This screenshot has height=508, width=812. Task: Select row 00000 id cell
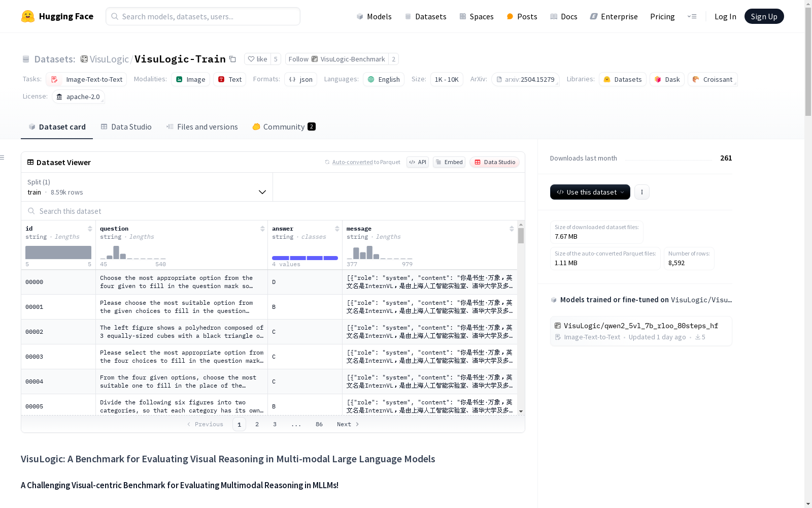[x=58, y=282]
